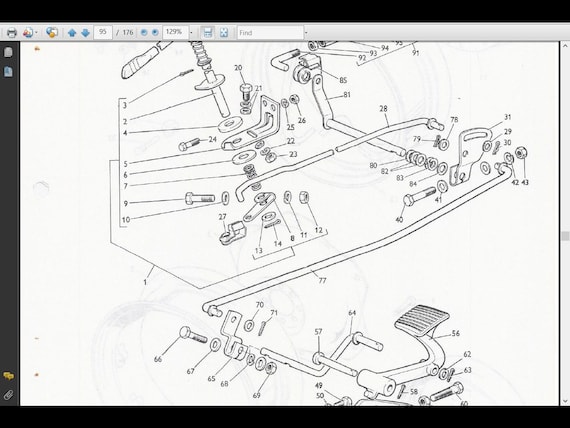Click the zoom level box showing 129%
Screen dimensions: 570x428
tap(175, 32)
